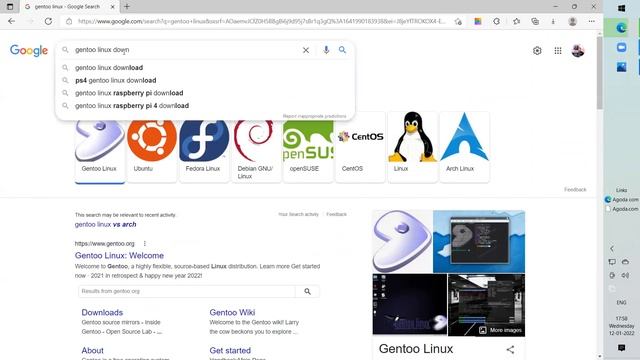640x360 pixels.
Task: Show hidden system tray icons
Action: coord(612,248)
